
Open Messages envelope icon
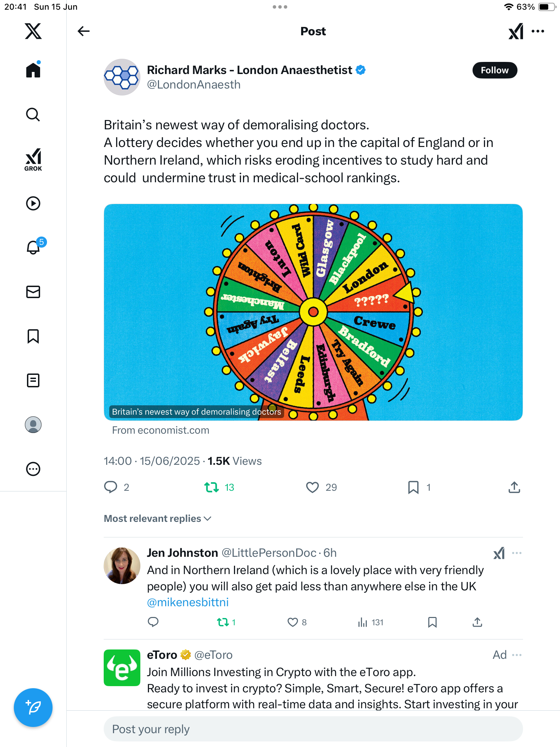(33, 292)
